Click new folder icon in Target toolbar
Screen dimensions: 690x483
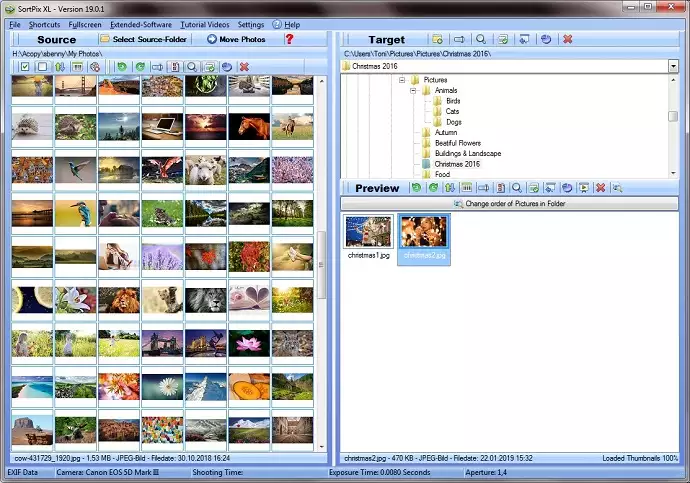(x=437, y=40)
